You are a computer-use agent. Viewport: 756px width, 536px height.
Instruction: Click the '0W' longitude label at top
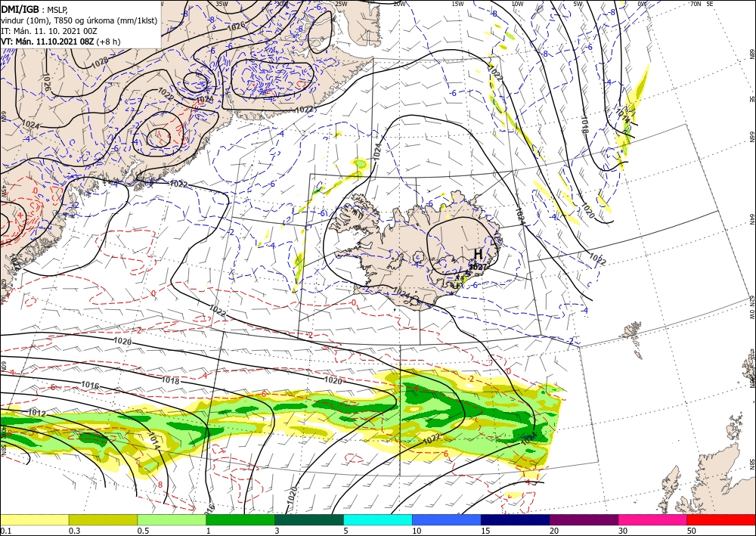(x=642, y=4)
